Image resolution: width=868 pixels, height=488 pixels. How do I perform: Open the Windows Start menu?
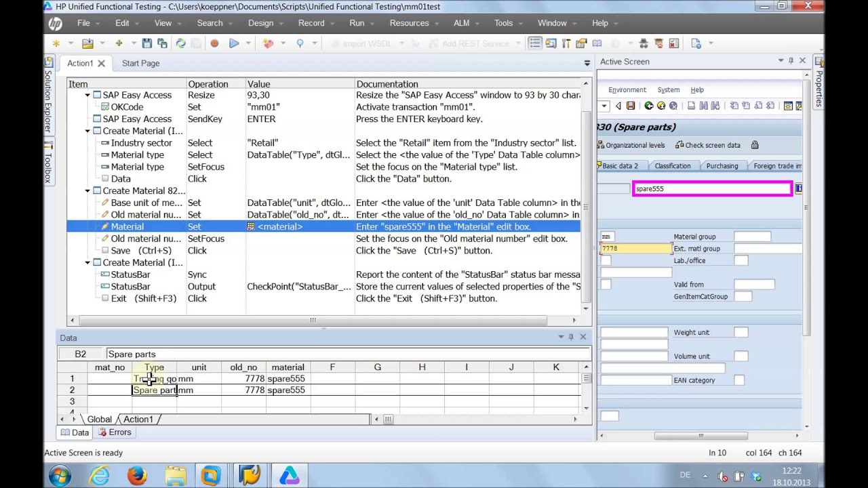pyautogui.click(x=59, y=475)
